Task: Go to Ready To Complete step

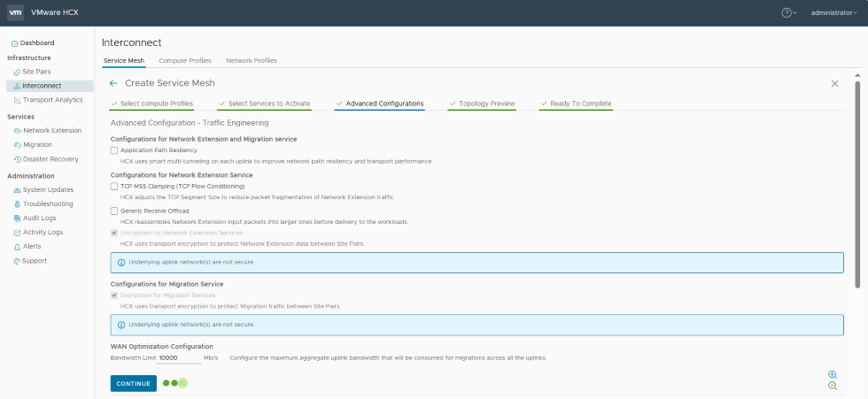Action: point(577,104)
